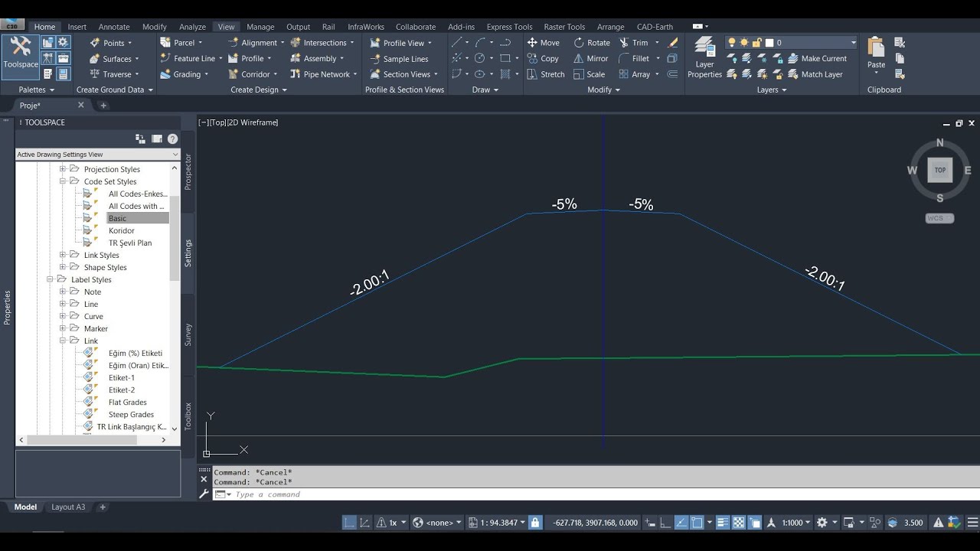
Task: Open the status bar Customization menu icon
Action: click(972, 523)
